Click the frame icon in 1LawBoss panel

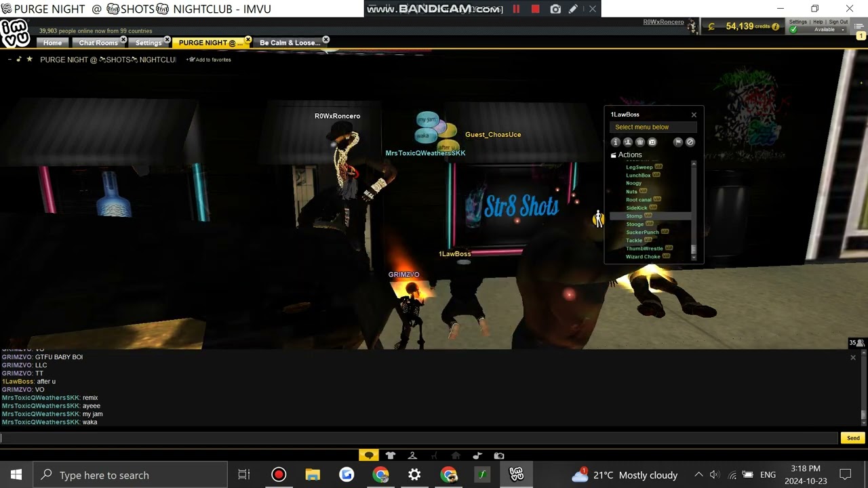point(652,142)
